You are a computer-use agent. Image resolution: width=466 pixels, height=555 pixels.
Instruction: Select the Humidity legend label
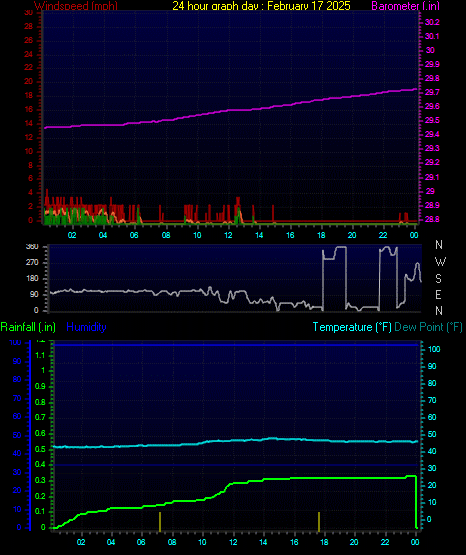(x=86, y=327)
